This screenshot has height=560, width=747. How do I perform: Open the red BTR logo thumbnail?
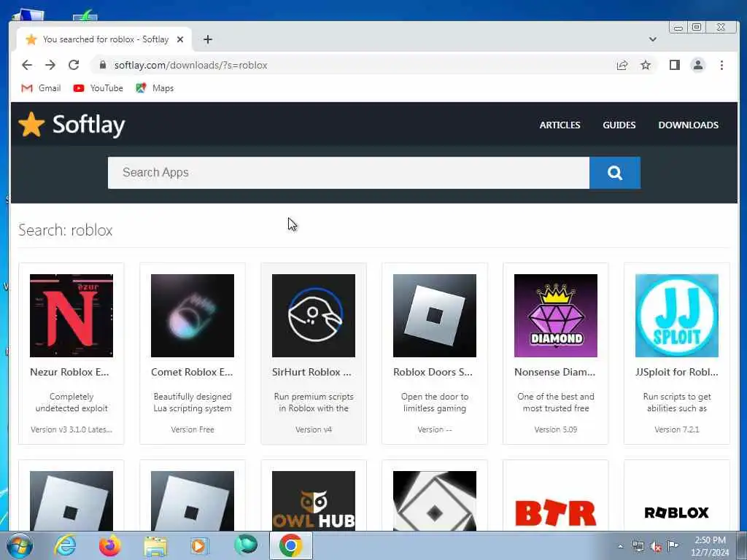pyautogui.click(x=555, y=501)
